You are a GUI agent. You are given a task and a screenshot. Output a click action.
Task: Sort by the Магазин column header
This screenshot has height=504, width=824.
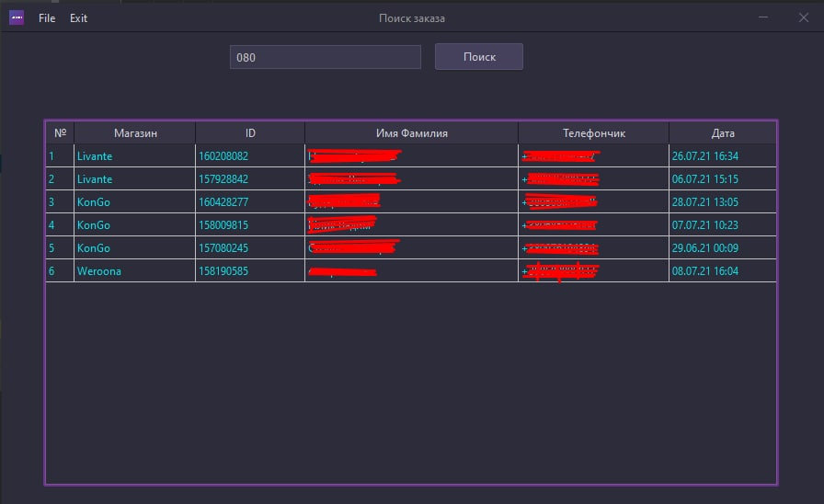[135, 133]
